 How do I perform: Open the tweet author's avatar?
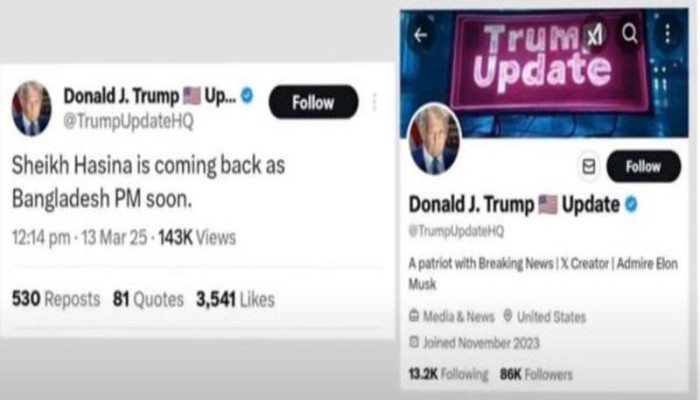pyautogui.click(x=31, y=108)
